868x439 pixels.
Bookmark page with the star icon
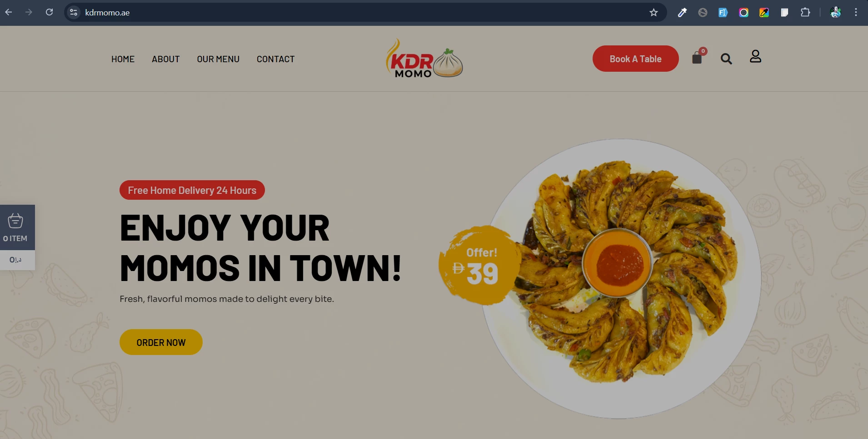click(653, 12)
